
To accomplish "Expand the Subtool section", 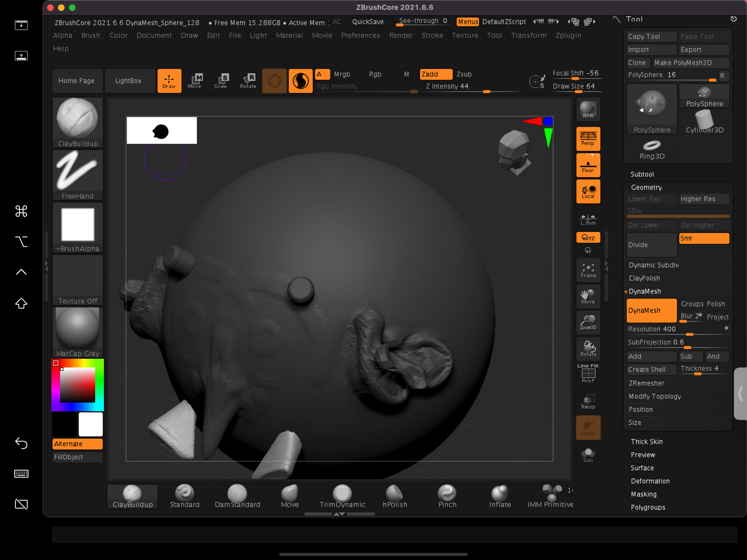I will 642,174.
